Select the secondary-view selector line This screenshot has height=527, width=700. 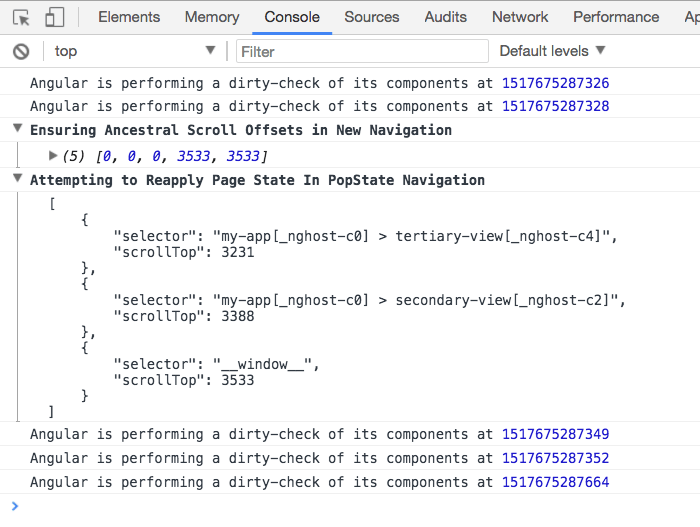369,300
